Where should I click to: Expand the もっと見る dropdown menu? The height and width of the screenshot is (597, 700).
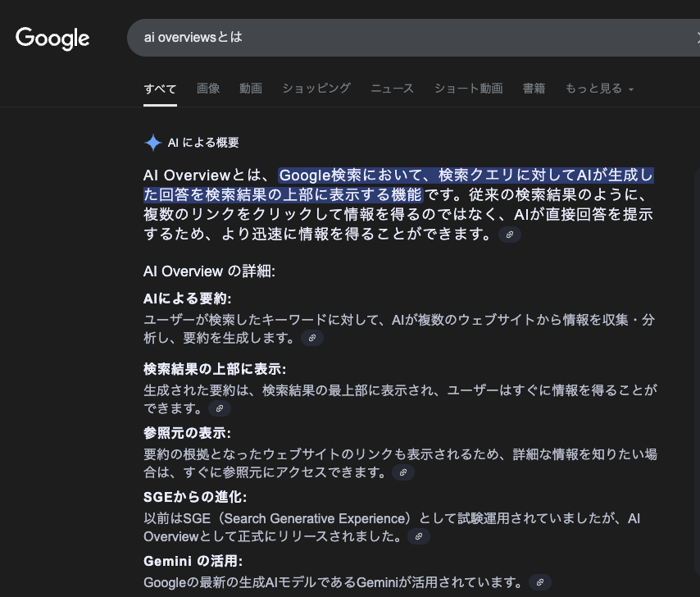click(x=600, y=89)
